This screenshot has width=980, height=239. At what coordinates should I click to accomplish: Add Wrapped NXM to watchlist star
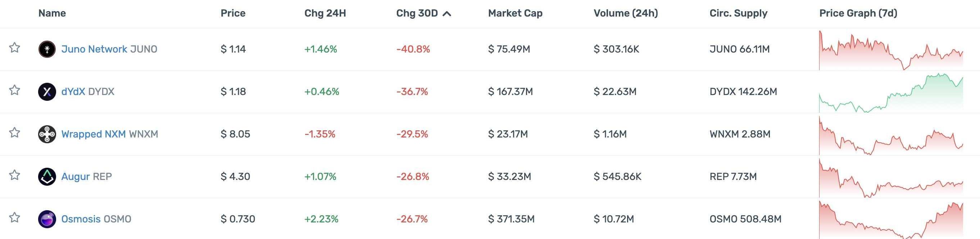pos(14,133)
